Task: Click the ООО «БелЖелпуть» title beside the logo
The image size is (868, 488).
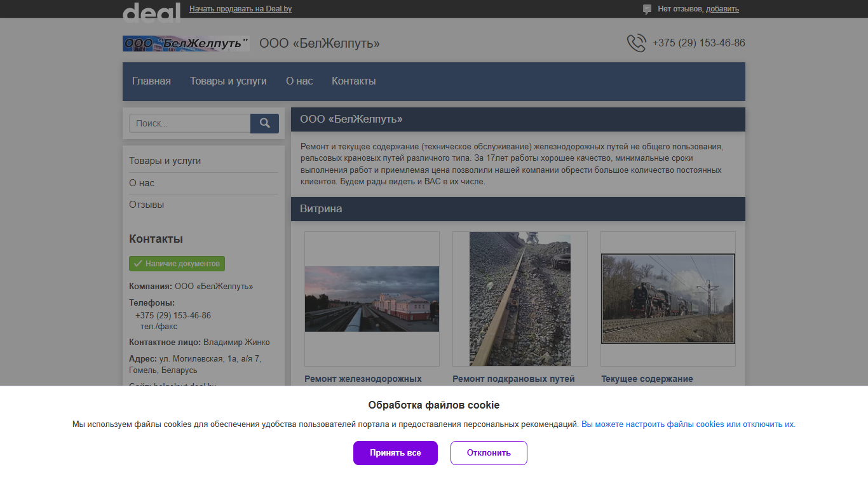Action: click(320, 43)
